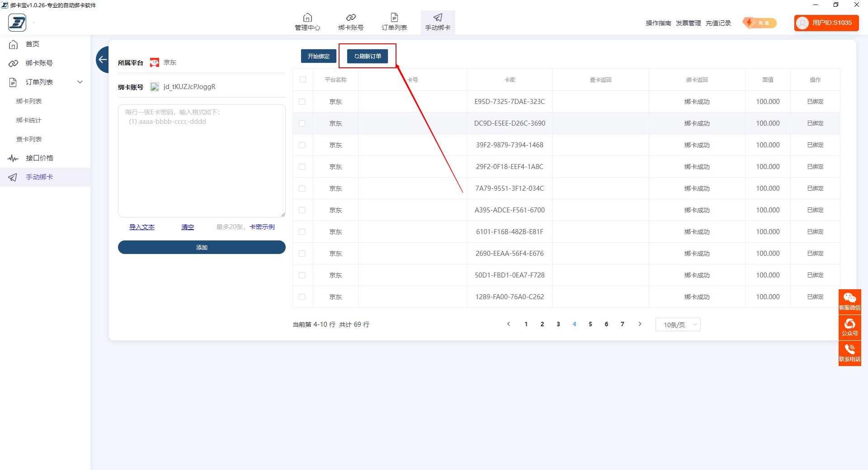Open 发票管理 link in header
This screenshot has width=868, height=470.
(688, 23)
